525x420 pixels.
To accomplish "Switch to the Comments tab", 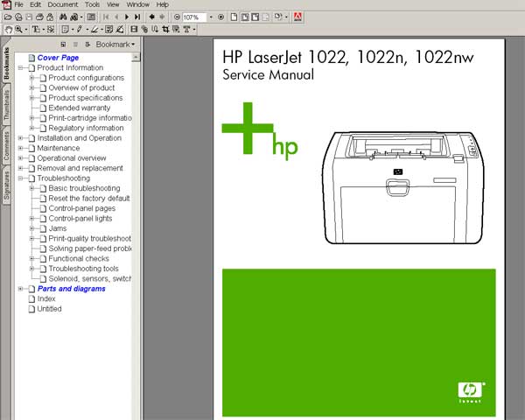I will pyautogui.click(x=6, y=146).
